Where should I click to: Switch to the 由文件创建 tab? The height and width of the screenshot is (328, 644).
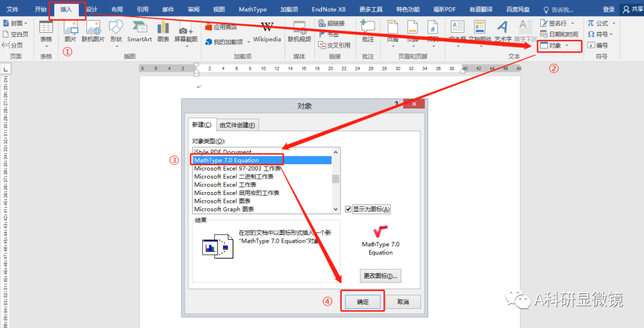tap(237, 125)
